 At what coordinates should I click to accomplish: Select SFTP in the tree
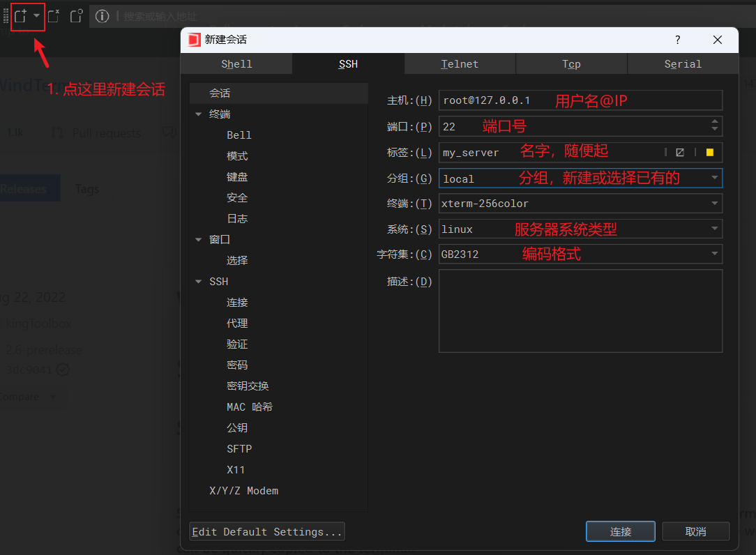[x=239, y=449]
